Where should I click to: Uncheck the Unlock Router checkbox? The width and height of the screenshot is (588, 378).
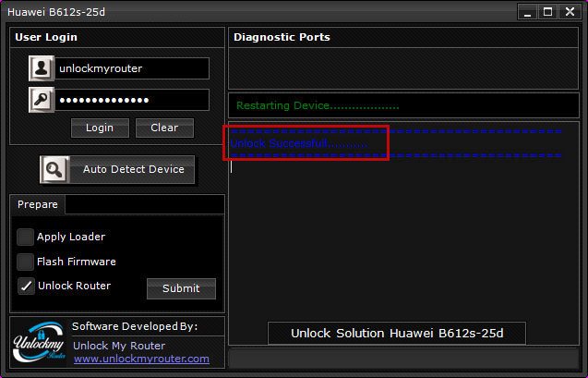tap(26, 286)
